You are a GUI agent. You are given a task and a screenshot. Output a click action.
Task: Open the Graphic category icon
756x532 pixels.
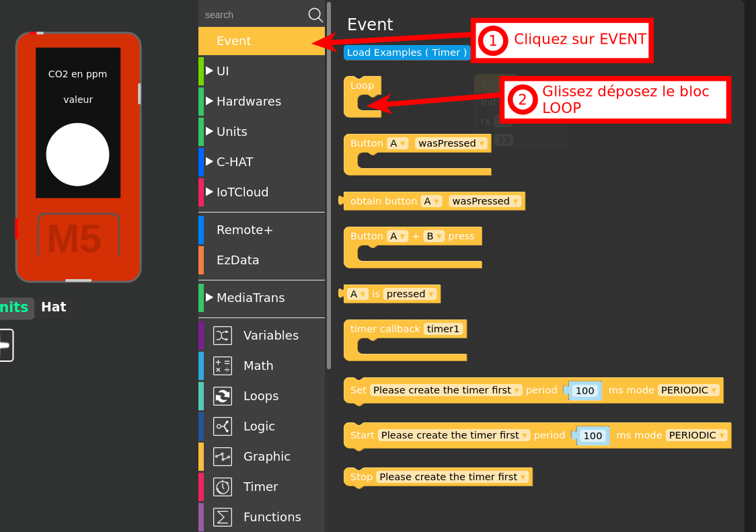[223, 457]
